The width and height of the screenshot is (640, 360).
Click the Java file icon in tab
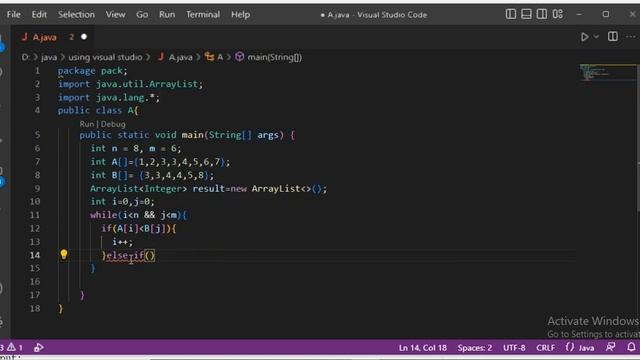pos(24,37)
